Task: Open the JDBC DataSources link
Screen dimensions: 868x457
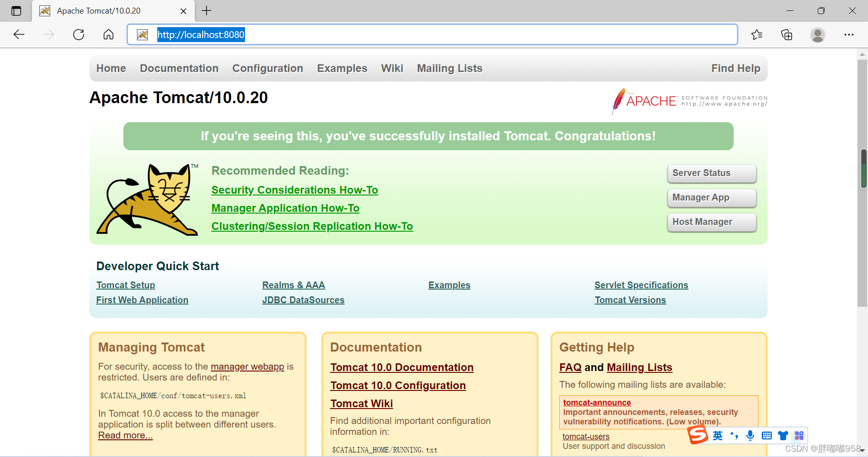Action: (x=303, y=300)
